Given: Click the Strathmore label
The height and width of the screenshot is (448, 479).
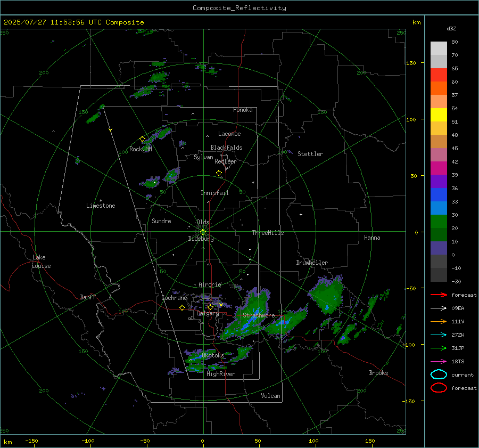Looking at the screenshot, I should 259,315.
